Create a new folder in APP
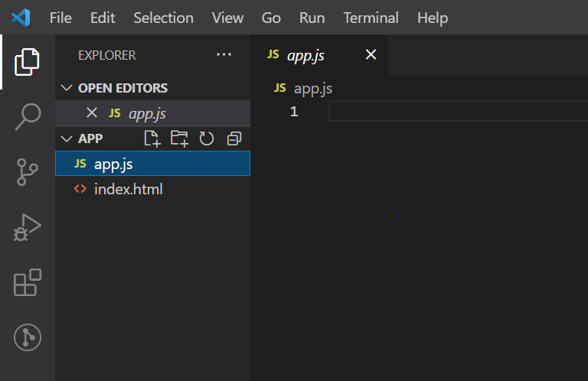This screenshot has width=588, height=381. pyautogui.click(x=179, y=138)
